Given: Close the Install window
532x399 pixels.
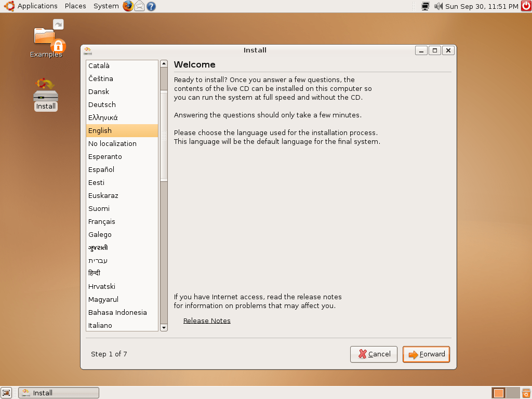Looking at the screenshot, I should pos(448,50).
